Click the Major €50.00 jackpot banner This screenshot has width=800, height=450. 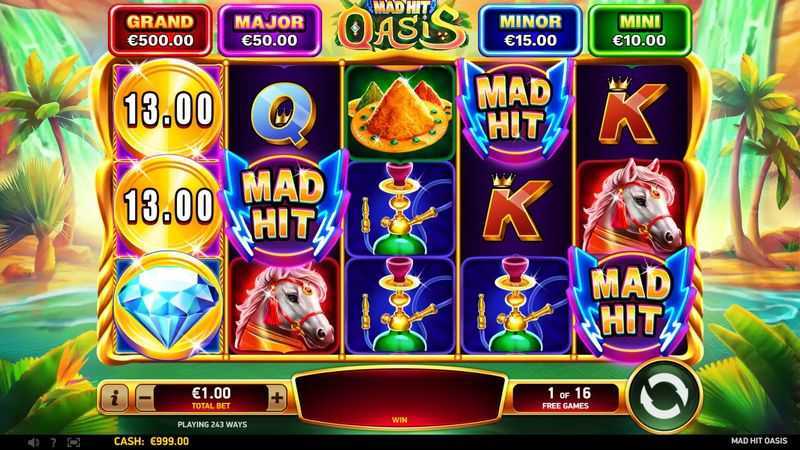click(269, 31)
